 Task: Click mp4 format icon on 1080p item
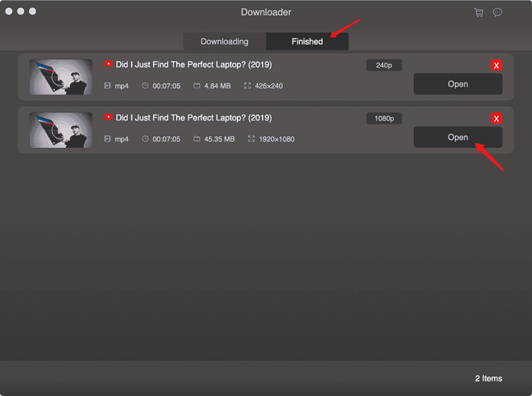107,139
